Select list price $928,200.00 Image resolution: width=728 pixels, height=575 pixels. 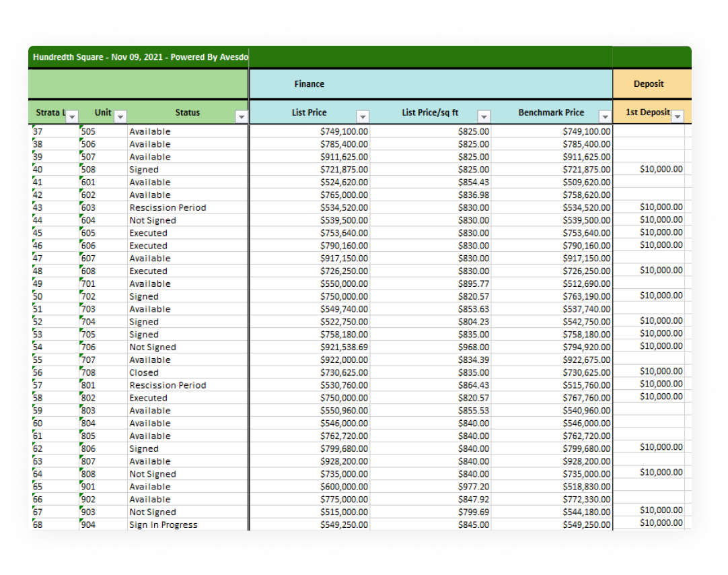click(310, 461)
